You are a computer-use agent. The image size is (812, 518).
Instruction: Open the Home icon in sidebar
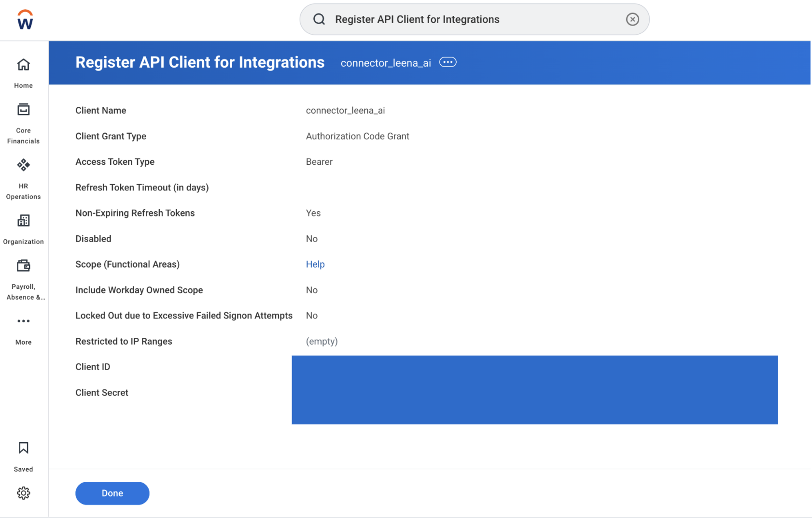click(23, 65)
